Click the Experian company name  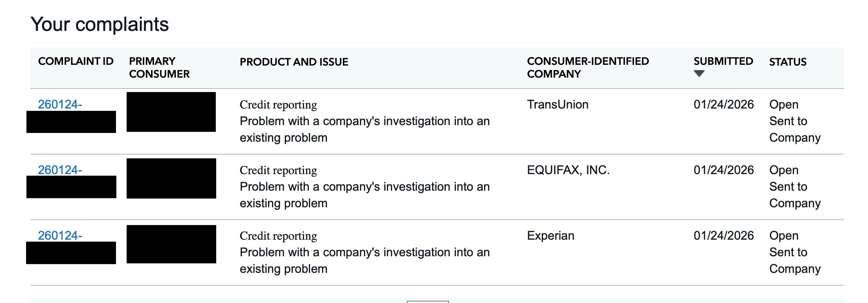pos(550,236)
